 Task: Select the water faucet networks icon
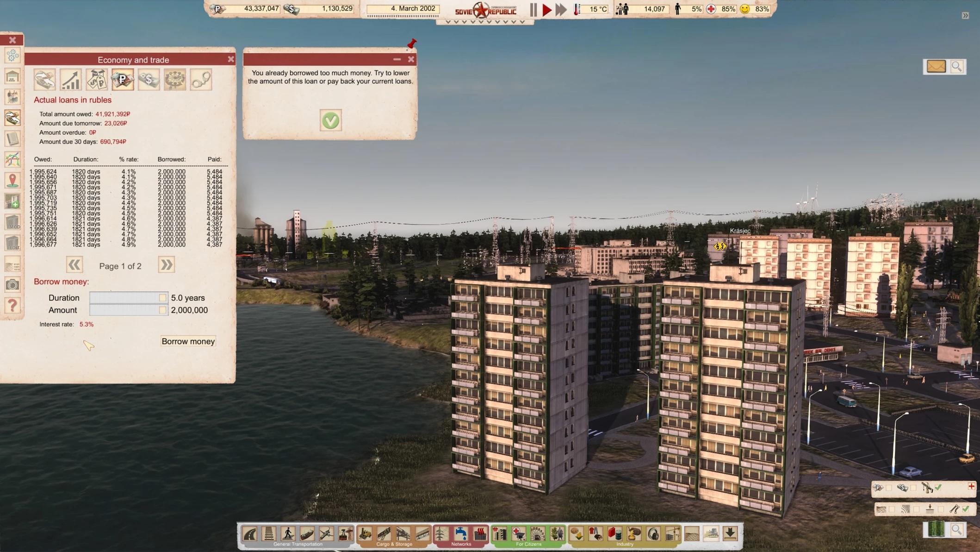click(x=460, y=534)
